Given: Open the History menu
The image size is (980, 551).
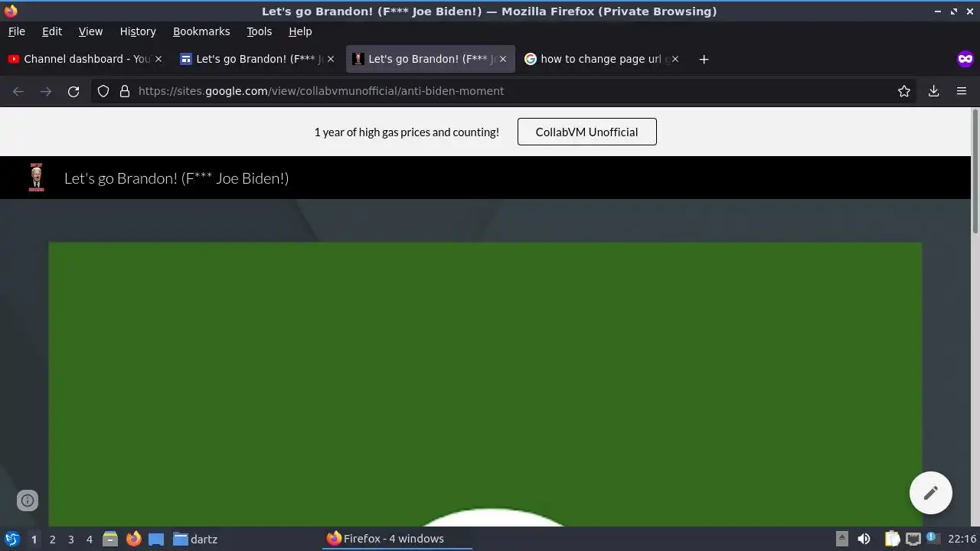Looking at the screenshot, I should [x=138, y=31].
